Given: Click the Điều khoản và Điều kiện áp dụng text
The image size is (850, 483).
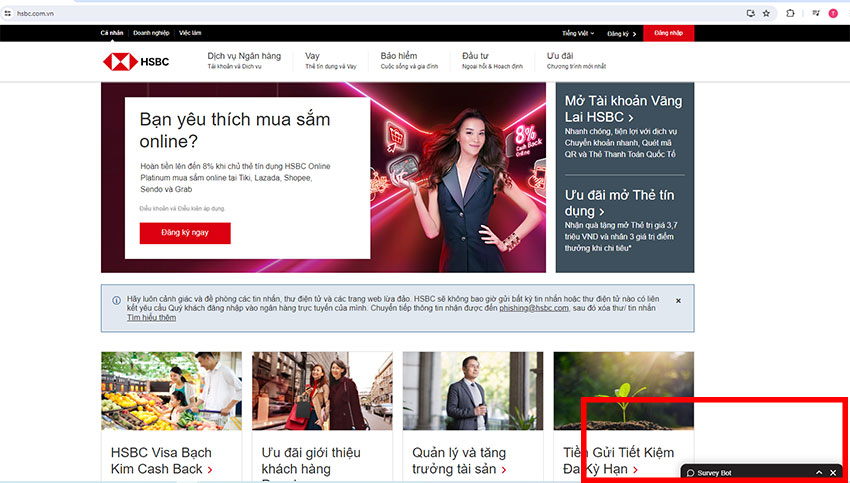Looking at the screenshot, I should point(182,209).
